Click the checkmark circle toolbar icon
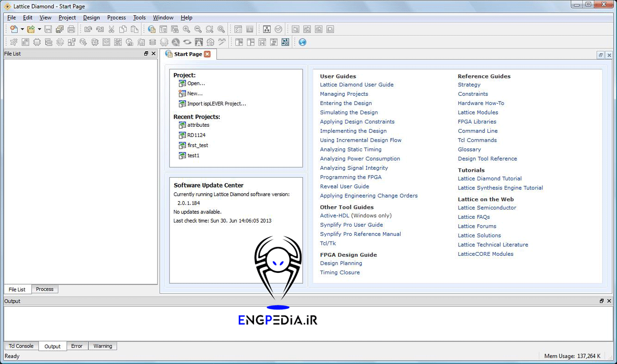Viewport: 617px width, 364px height. (278, 29)
